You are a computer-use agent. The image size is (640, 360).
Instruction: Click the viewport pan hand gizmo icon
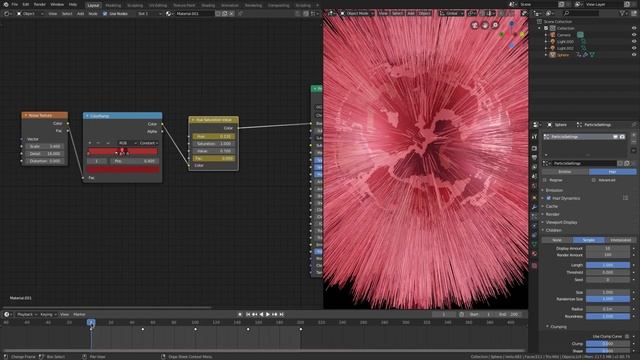click(485, 25)
